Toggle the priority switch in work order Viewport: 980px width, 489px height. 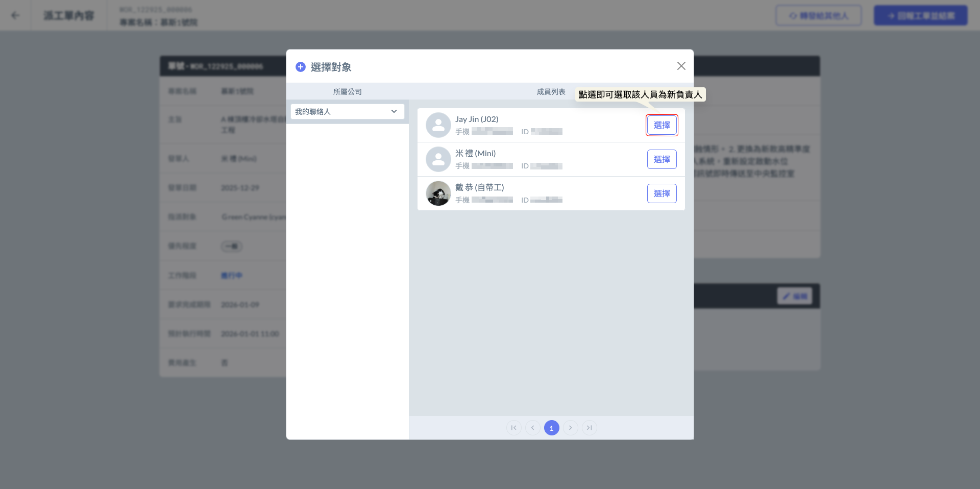click(x=232, y=247)
